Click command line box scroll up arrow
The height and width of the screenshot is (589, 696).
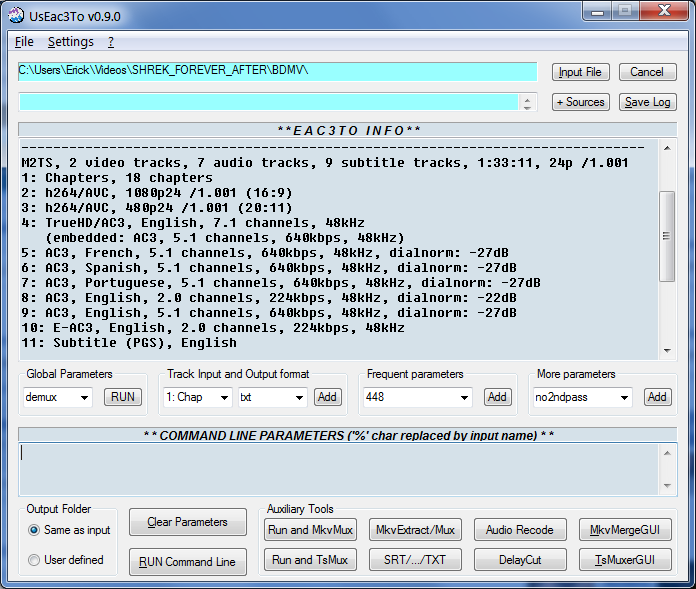tap(667, 453)
